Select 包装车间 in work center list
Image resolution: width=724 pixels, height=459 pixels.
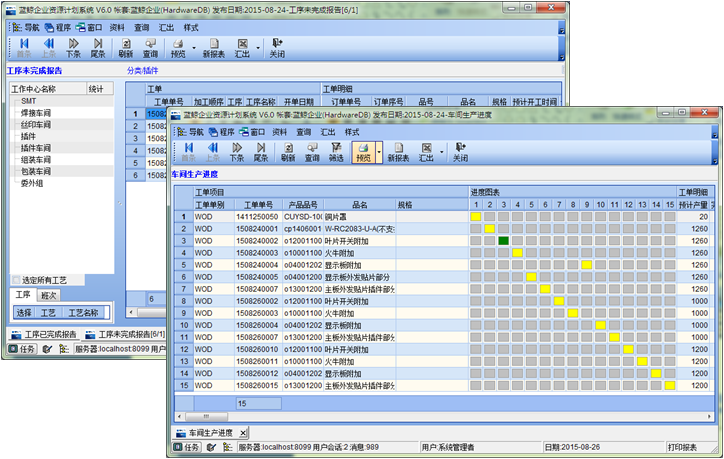coord(36,171)
